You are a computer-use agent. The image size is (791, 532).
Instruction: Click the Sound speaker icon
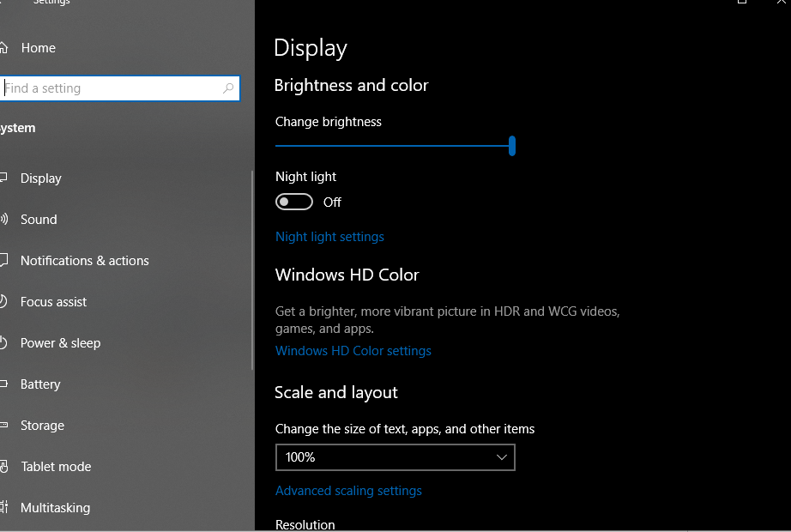coord(3,219)
